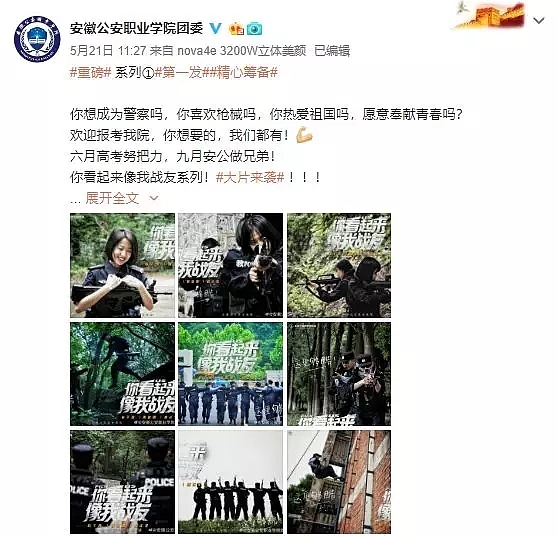The image size is (558, 537).
Task: Click the orange membership badge icon
Action: tap(237, 28)
